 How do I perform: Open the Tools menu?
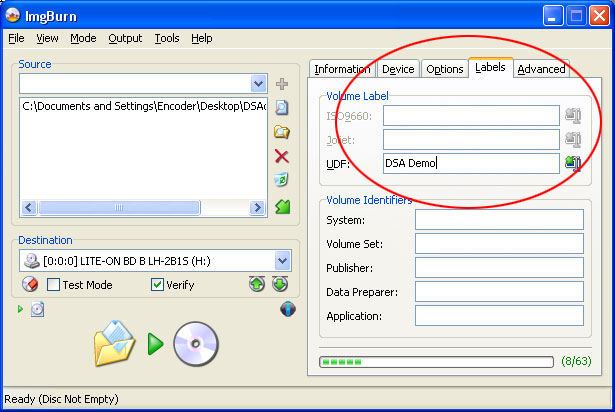[x=167, y=38]
